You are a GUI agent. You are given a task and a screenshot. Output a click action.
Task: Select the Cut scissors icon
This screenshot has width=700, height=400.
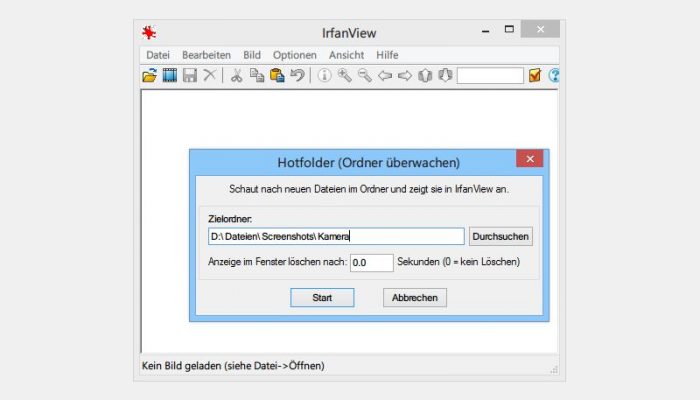236,75
